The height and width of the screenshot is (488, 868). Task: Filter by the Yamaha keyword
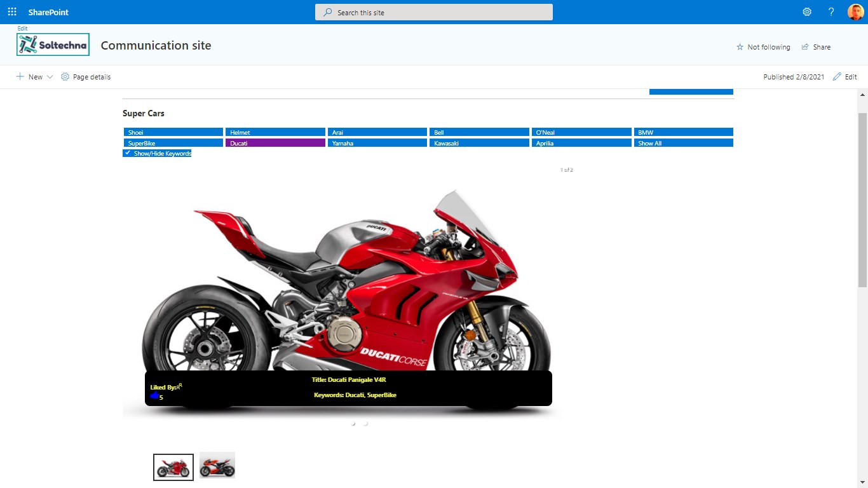(x=377, y=143)
